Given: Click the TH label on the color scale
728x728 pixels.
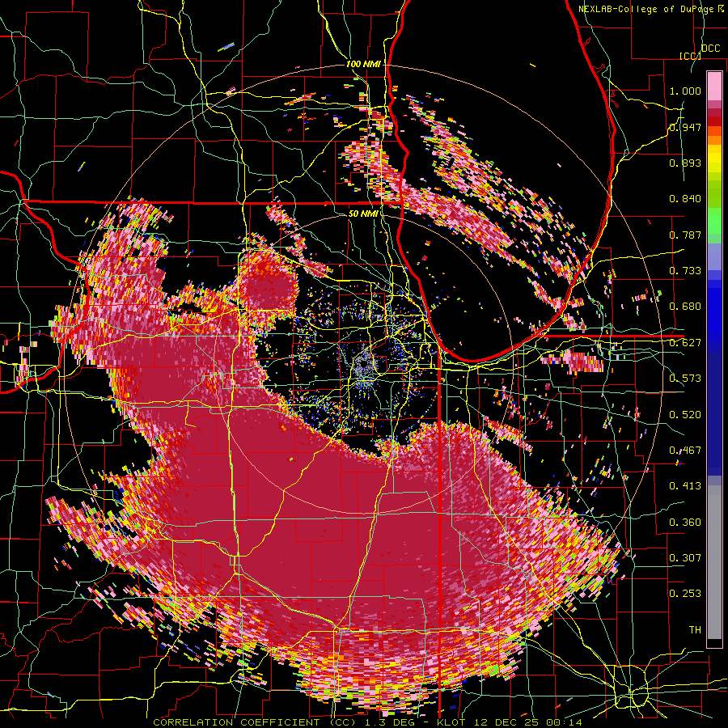Looking at the screenshot, I should [x=695, y=630].
